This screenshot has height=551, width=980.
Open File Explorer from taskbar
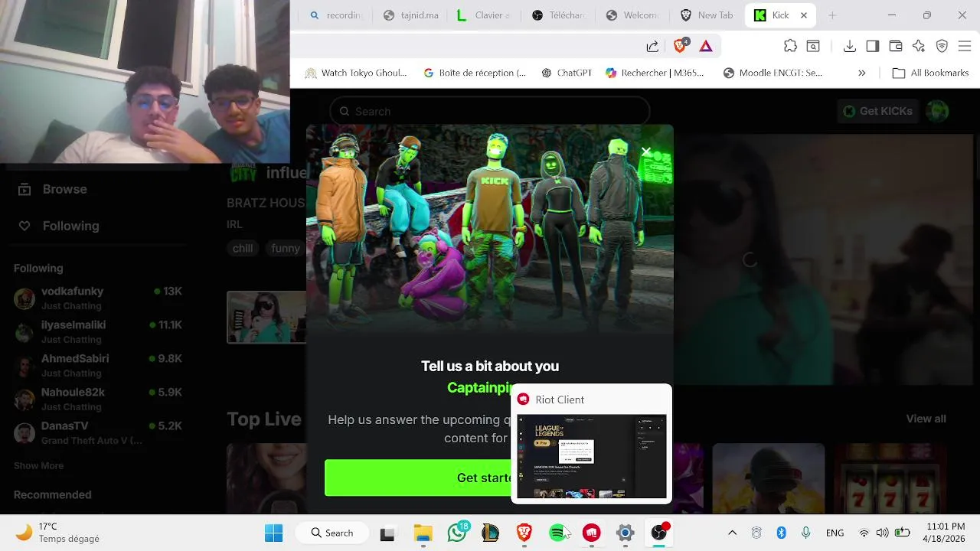[x=423, y=533]
